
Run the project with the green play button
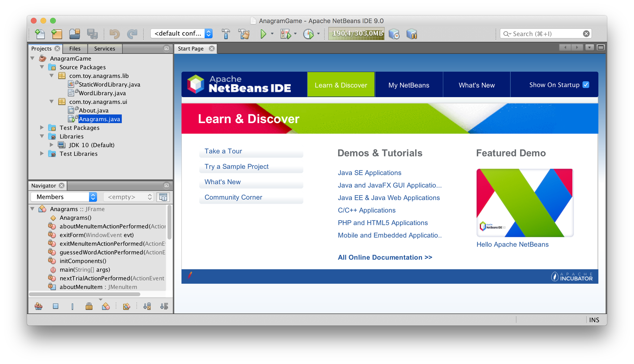(x=263, y=34)
